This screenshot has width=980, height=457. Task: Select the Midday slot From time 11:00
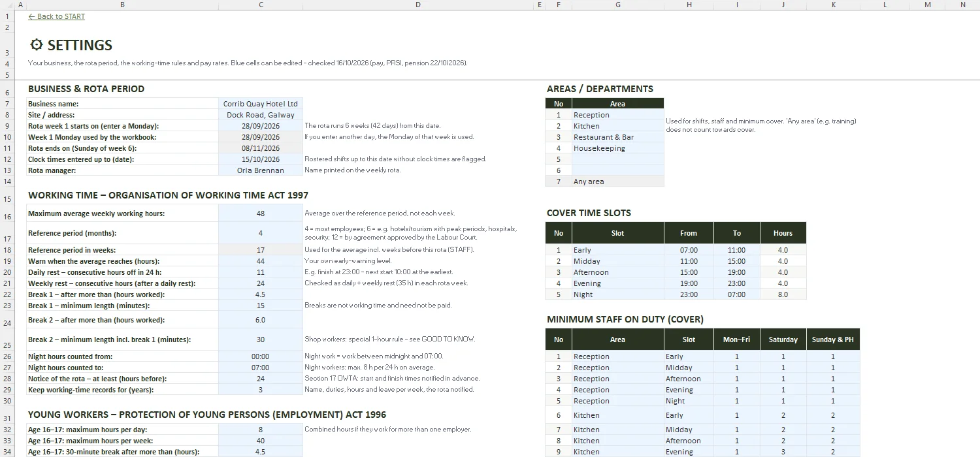point(689,261)
